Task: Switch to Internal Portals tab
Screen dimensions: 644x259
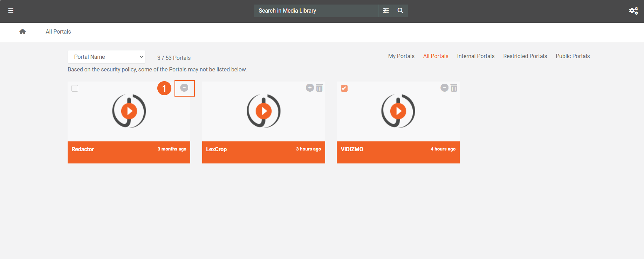Action: click(x=475, y=56)
